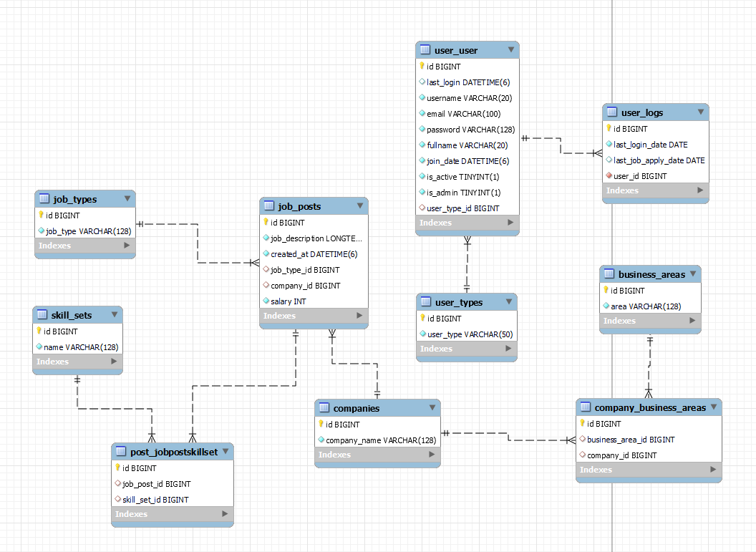Click red foreign key icon of user_id in user_logs
The width and height of the screenshot is (756, 552).
(609, 175)
